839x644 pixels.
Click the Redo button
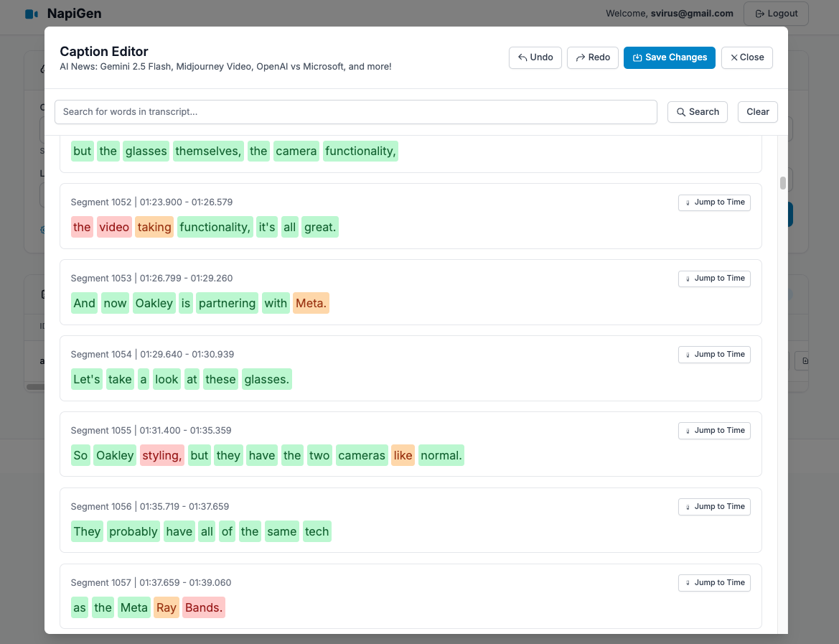pos(592,57)
